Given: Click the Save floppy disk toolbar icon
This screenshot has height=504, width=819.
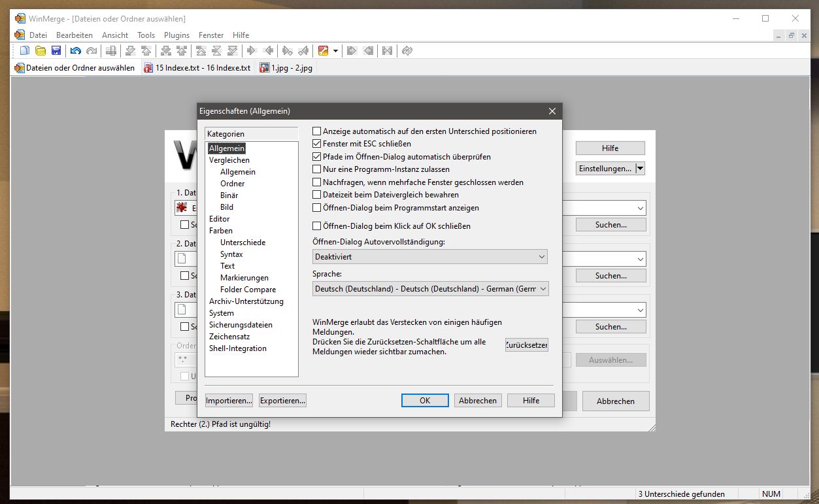Looking at the screenshot, I should click(56, 51).
